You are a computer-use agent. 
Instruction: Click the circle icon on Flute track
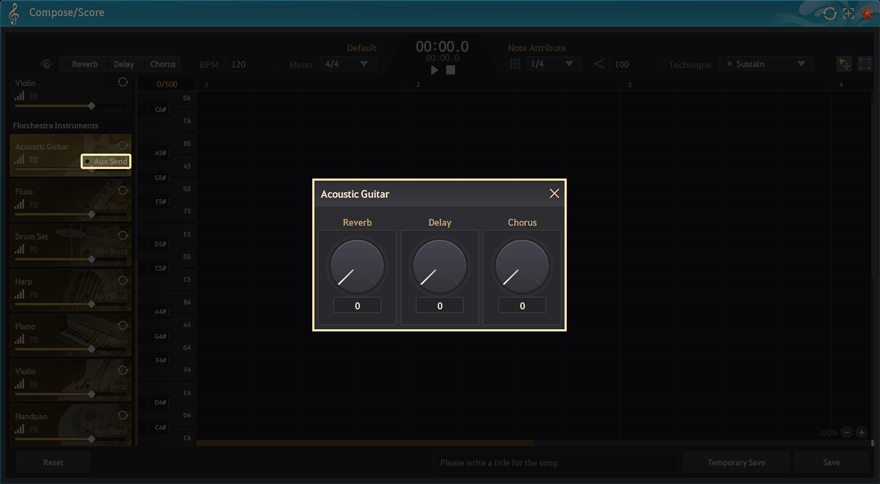point(122,190)
